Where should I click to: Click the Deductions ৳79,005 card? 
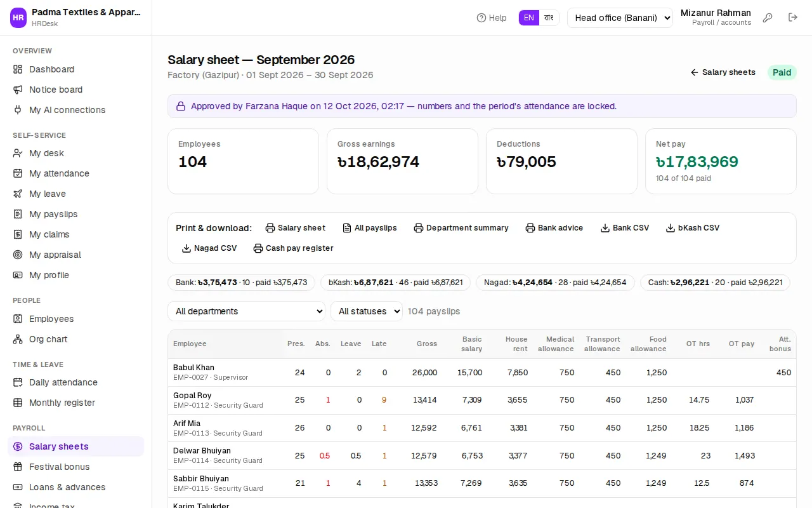(561, 161)
